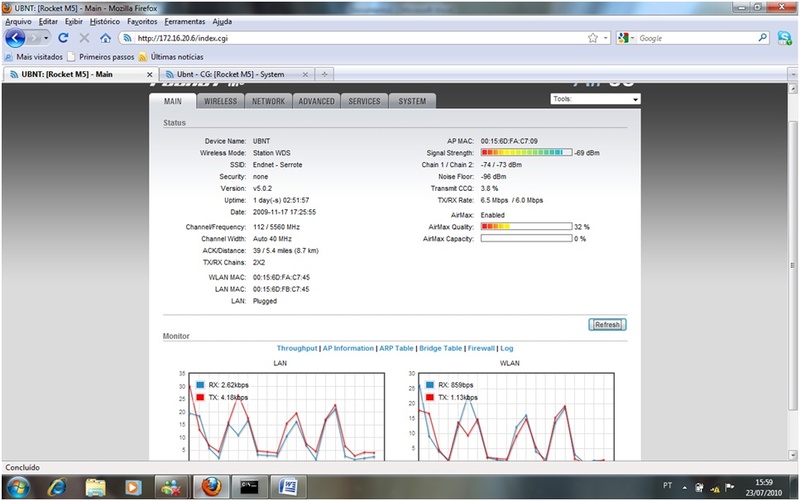The image size is (800, 501).
Task: Open the Windows Start orb
Action: click(x=18, y=487)
